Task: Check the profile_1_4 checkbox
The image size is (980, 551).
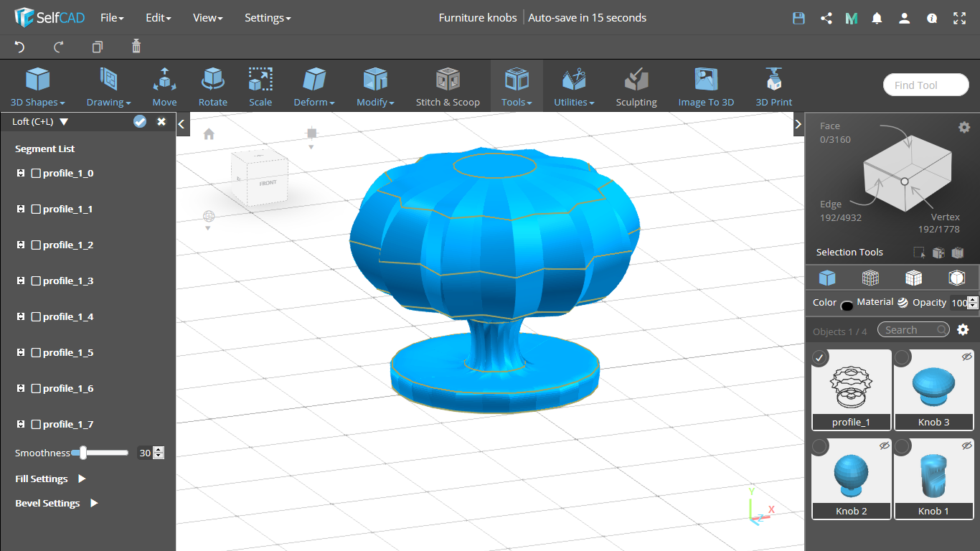Action: [36, 316]
